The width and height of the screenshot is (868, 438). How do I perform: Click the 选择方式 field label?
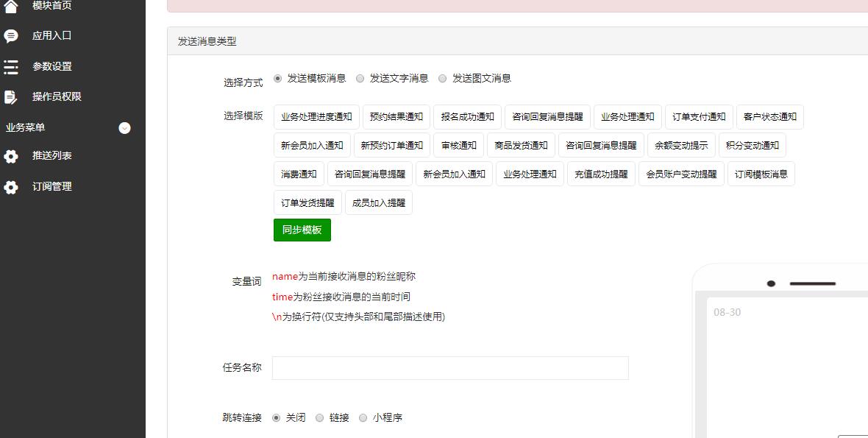[x=243, y=82]
